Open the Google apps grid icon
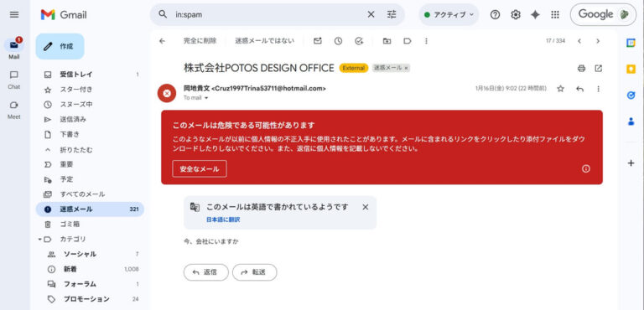The height and width of the screenshot is (310, 644). tap(555, 15)
